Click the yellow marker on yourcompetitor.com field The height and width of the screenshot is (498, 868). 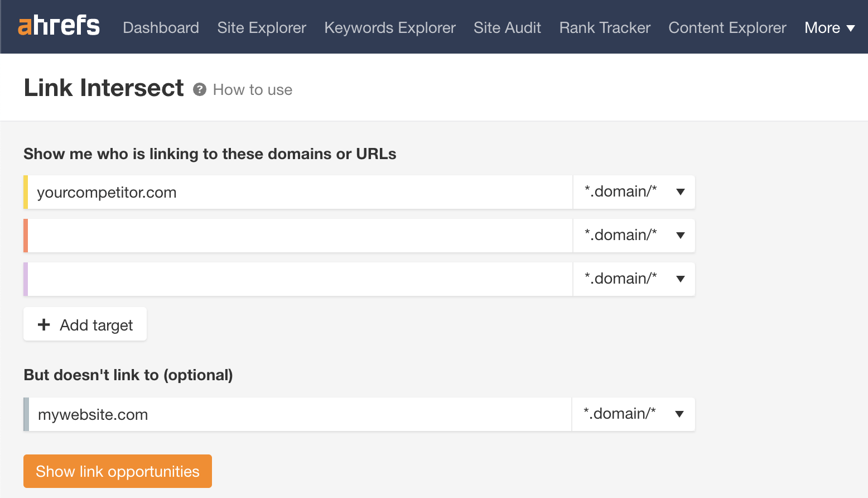[25, 192]
